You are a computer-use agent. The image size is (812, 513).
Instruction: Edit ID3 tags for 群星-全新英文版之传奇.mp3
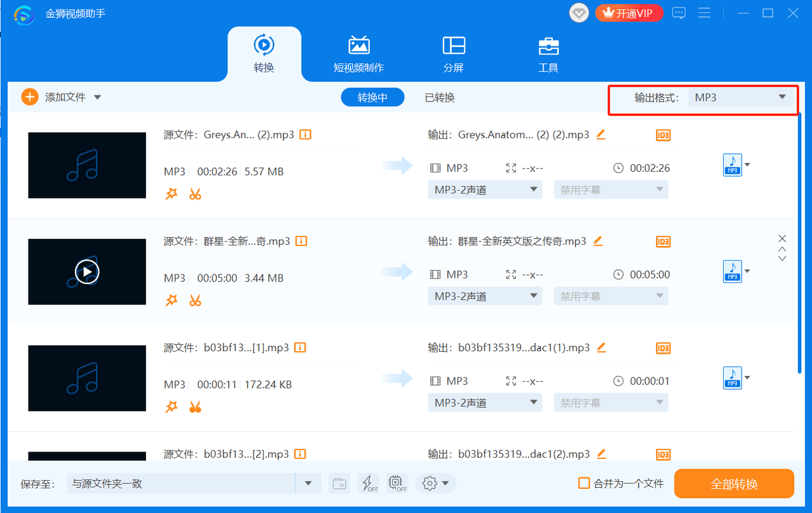point(663,242)
